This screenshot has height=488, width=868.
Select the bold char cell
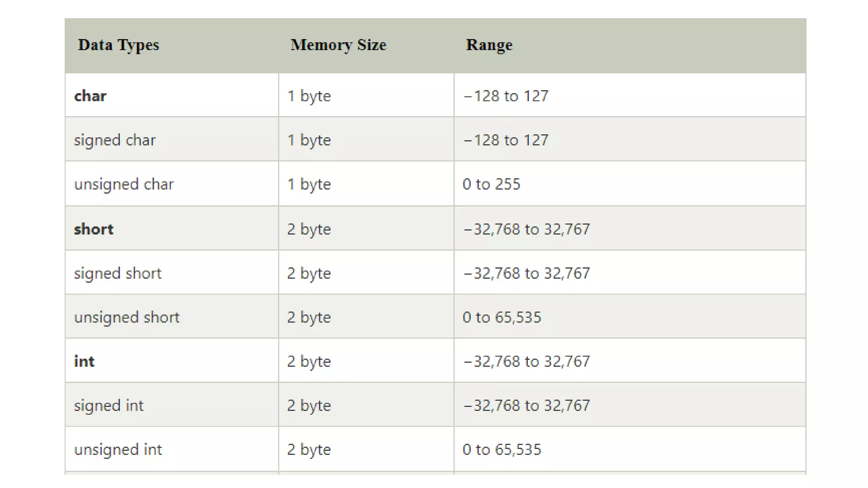90,96
